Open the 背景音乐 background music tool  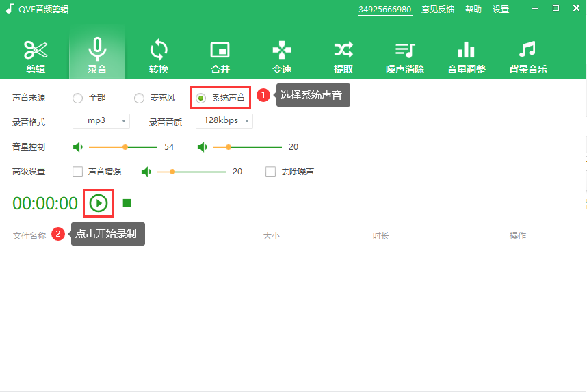click(x=527, y=55)
